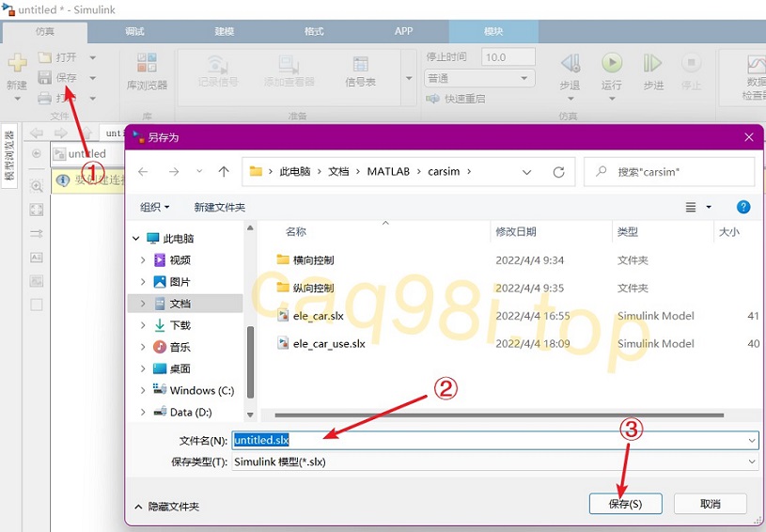Click the back arrow in Save As dialog
This screenshot has width=766, height=532.
[x=143, y=171]
